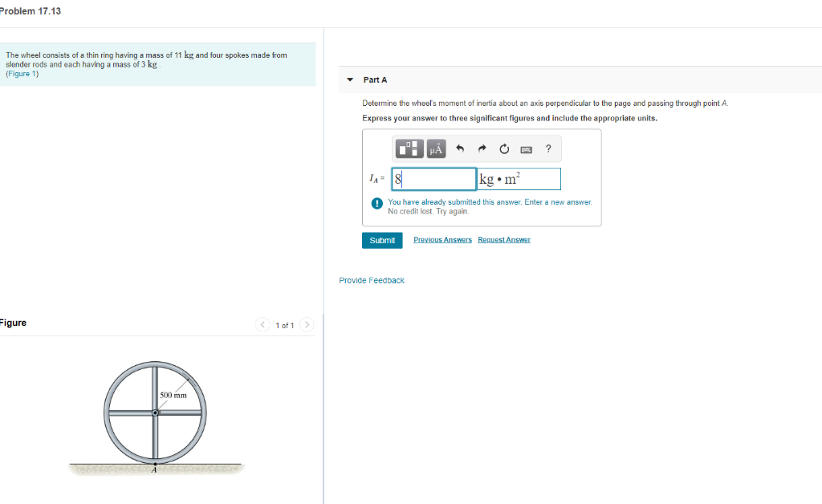The image size is (822, 504).
Task: Collapse the Part A section
Action: point(350,79)
